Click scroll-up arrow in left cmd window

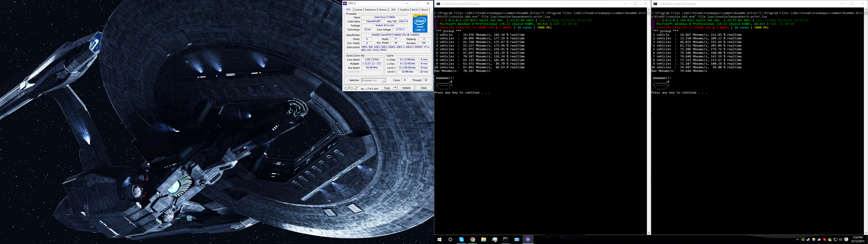[649, 10]
